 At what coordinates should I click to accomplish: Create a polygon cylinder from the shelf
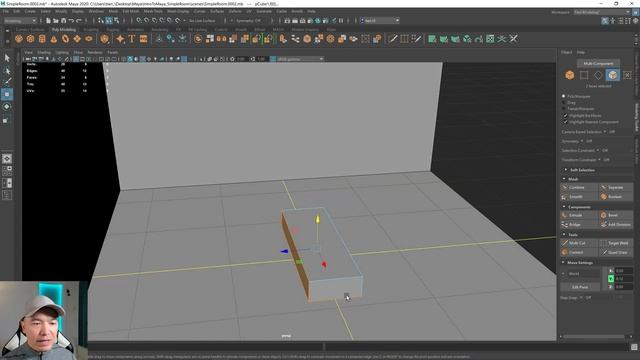click(x=42, y=39)
